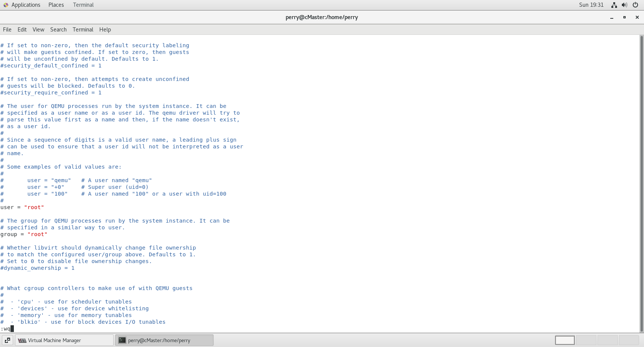The image size is (644, 347).
Task: Open the Search menu
Action: click(x=58, y=30)
